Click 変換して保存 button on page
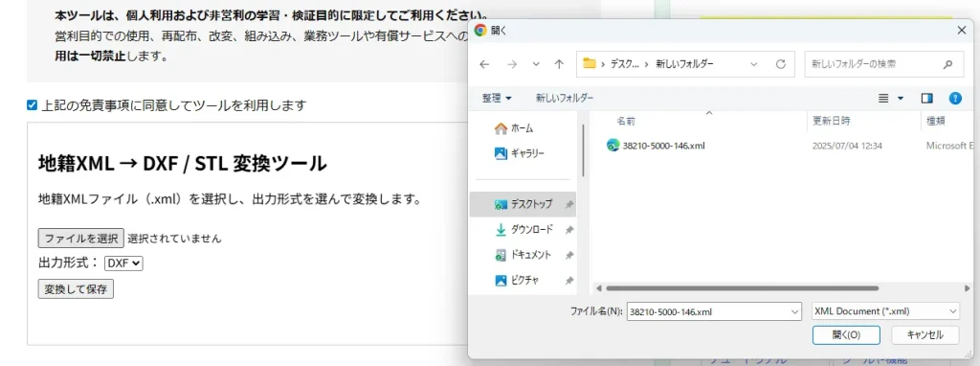 pos(76,289)
